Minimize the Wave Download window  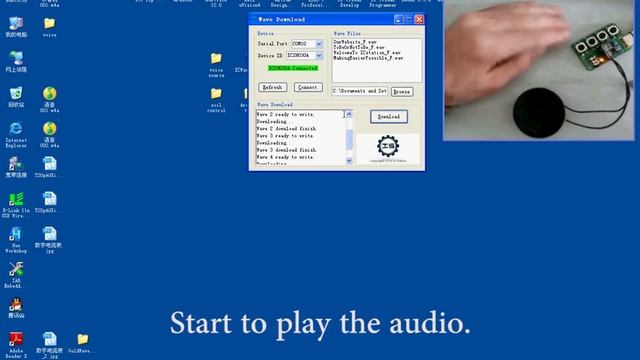(x=398, y=19)
